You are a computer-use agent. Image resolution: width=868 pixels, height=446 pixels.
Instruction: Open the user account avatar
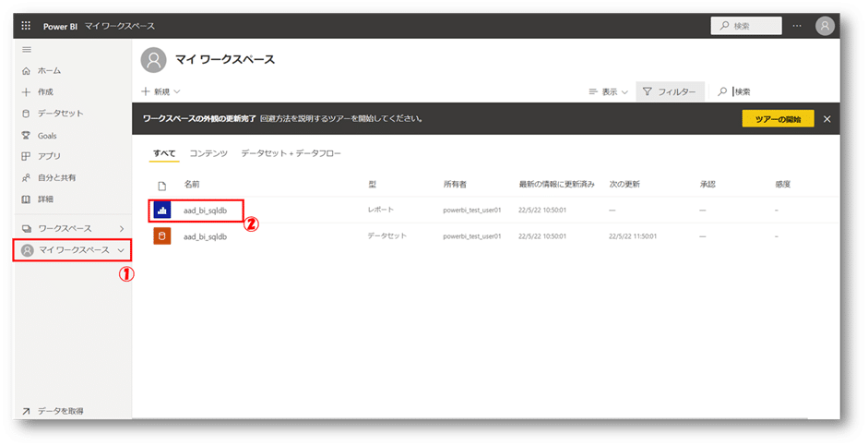tap(825, 26)
